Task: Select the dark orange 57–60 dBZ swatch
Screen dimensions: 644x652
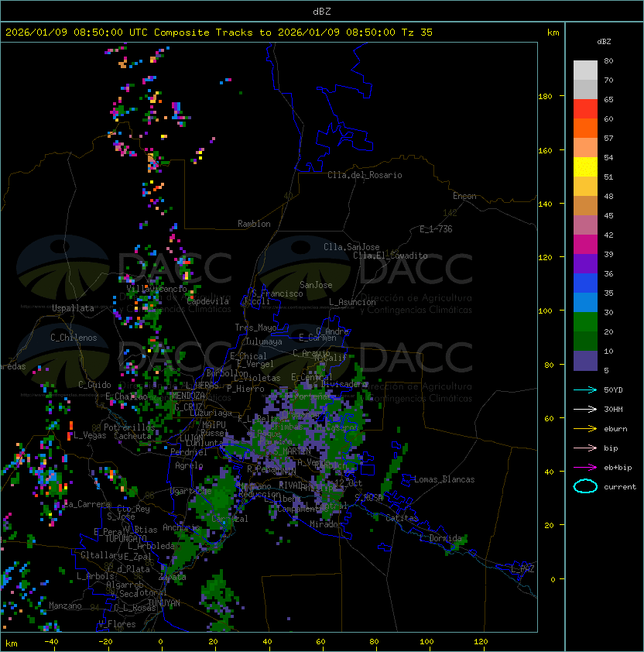Action: click(x=585, y=128)
